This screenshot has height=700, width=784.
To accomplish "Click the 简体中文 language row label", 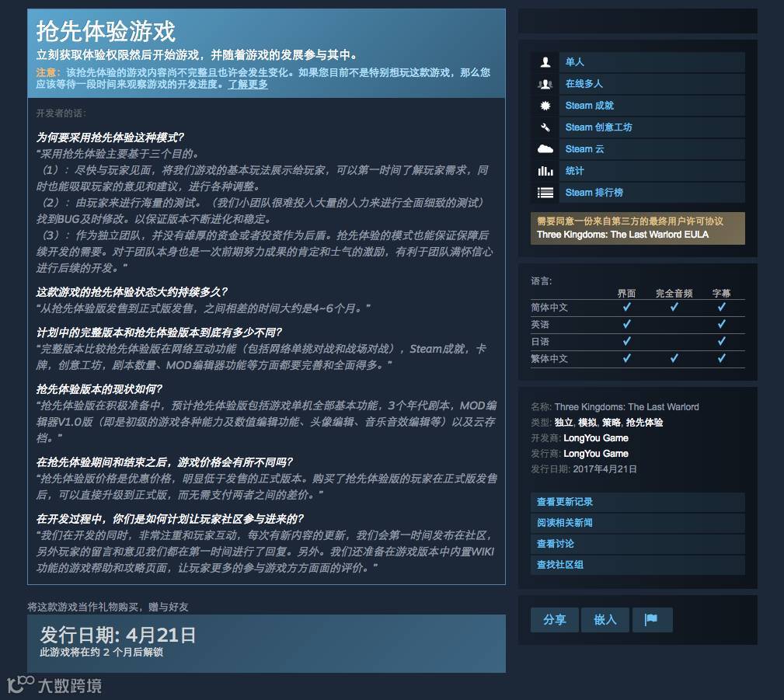I will 549,308.
